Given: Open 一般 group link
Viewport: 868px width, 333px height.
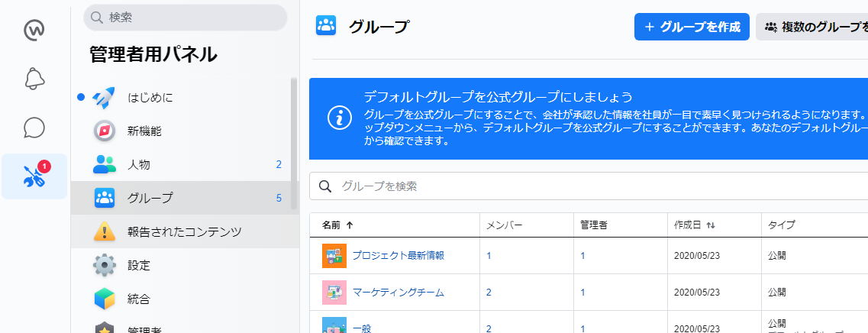Looking at the screenshot, I should (x=362, y=328).
